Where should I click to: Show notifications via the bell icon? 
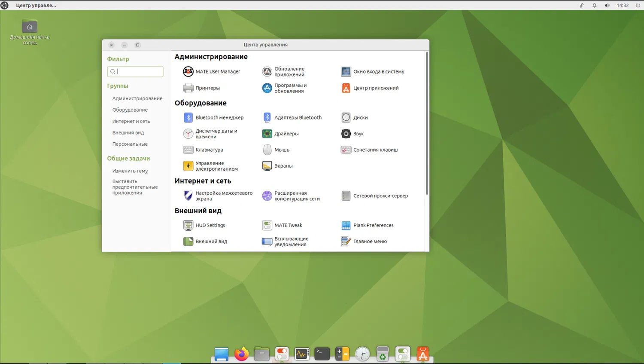click(x=595, y=5)
